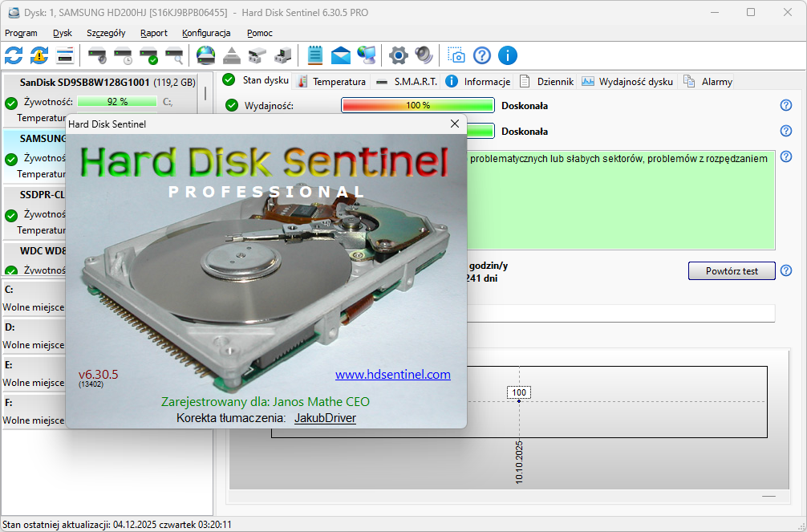Click help icon beside Wydajność Doskonała row
This screenshot has height=532, width=807.
click(x=786, y=105)
